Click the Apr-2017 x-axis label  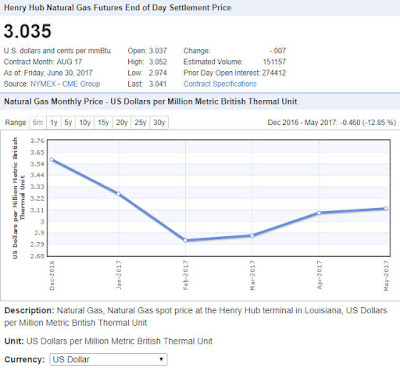point(319,275)
